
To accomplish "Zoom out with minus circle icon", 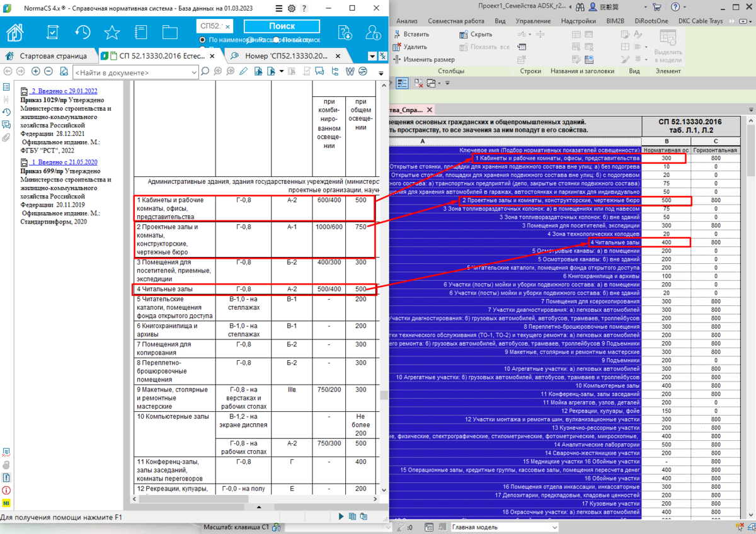I will point(50,71).
